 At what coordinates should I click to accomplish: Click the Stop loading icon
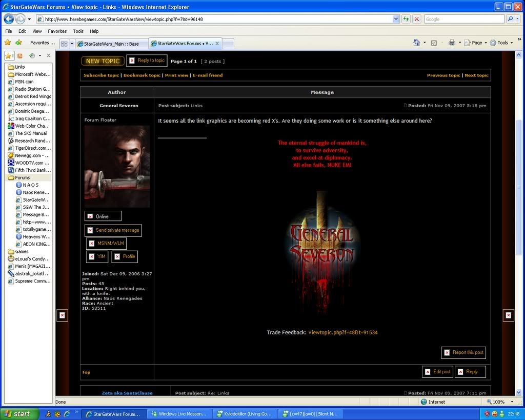click(416, 19)
